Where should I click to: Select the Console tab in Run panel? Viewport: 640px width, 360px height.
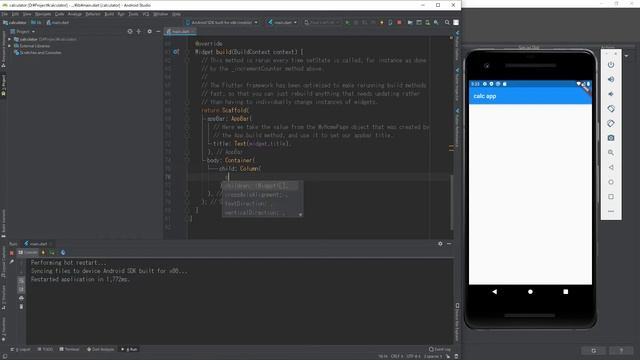28,253
